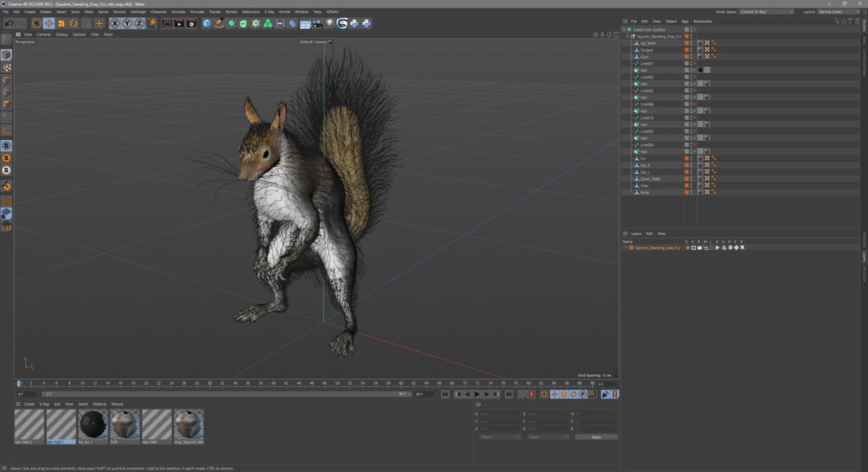Select the Gray_Squirrel_MAT material thumbnail
The image size is (868, 472).
pos(189,427)
